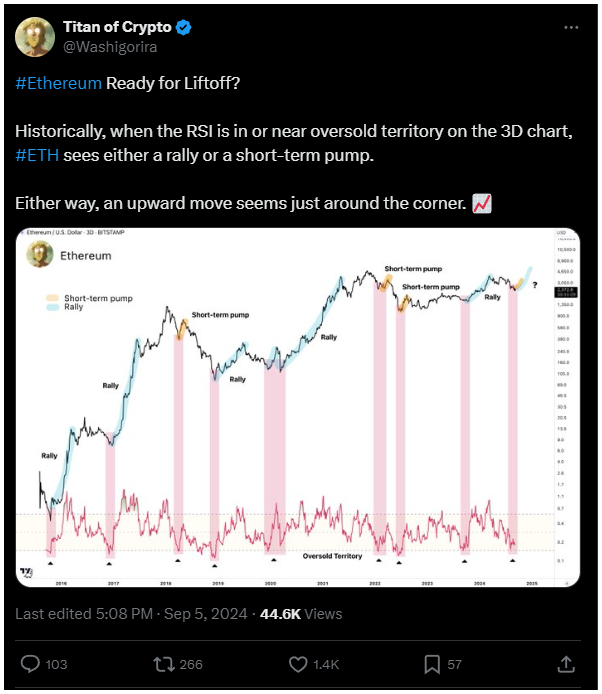Bookmark this post
Image resolution: width=602 pixels, height=694 pixels.
(432, 664)
